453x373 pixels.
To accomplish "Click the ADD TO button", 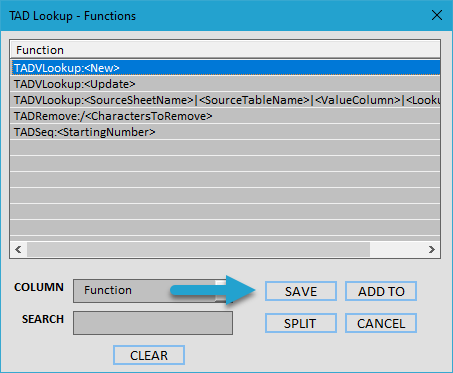I will pyautogui.click(x=381, y=291).
